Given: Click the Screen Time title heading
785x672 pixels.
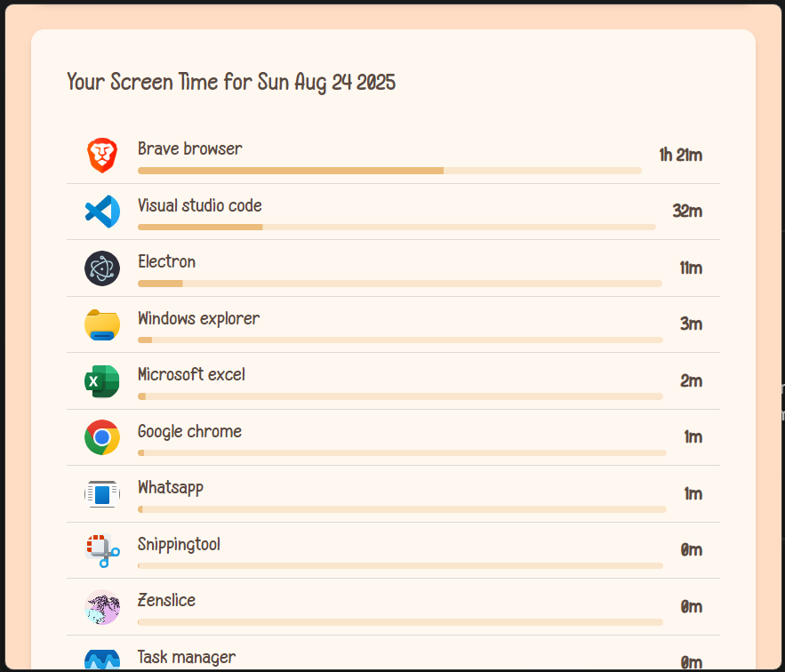Looking at the screenshot, I should (x=231, y=82).
